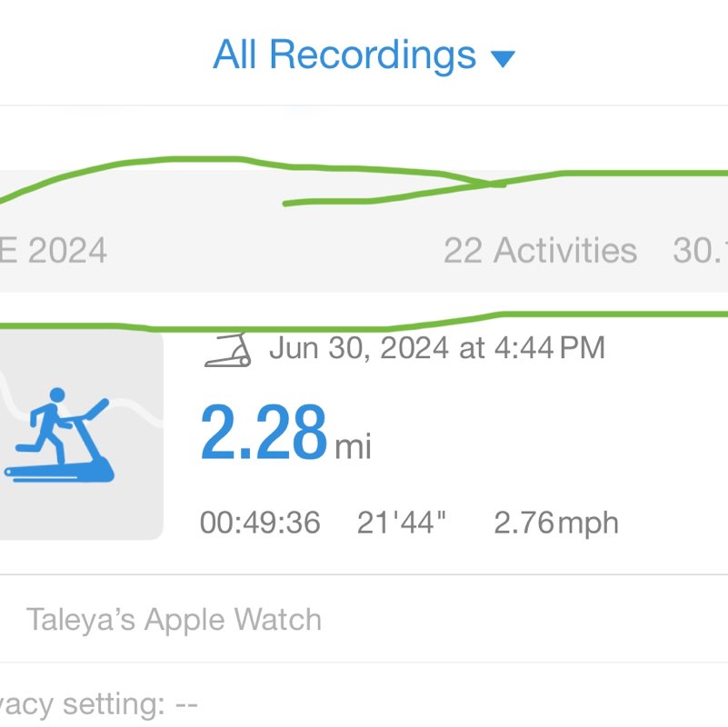The width and height of the screenshot is (728, 727).
Task: Select the 00:49:36 duration value
Action: pyautogui.click(x=260, y=523)
